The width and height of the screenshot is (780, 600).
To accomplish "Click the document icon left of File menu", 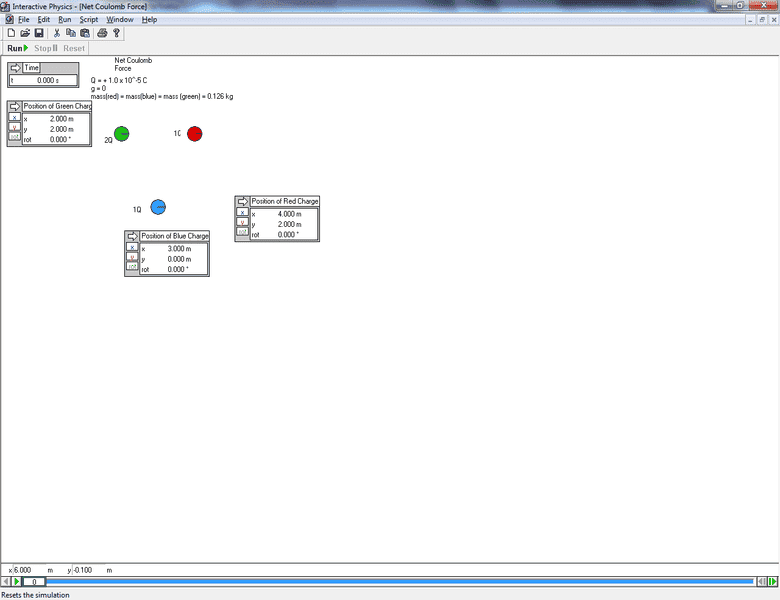I will (9, 19).
